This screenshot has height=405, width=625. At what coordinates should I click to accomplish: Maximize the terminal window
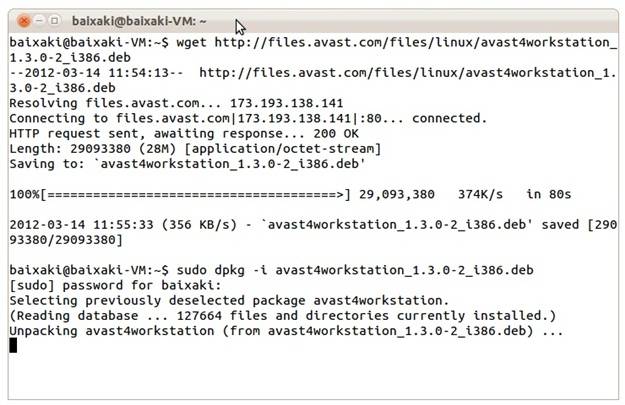pos(55,20)
